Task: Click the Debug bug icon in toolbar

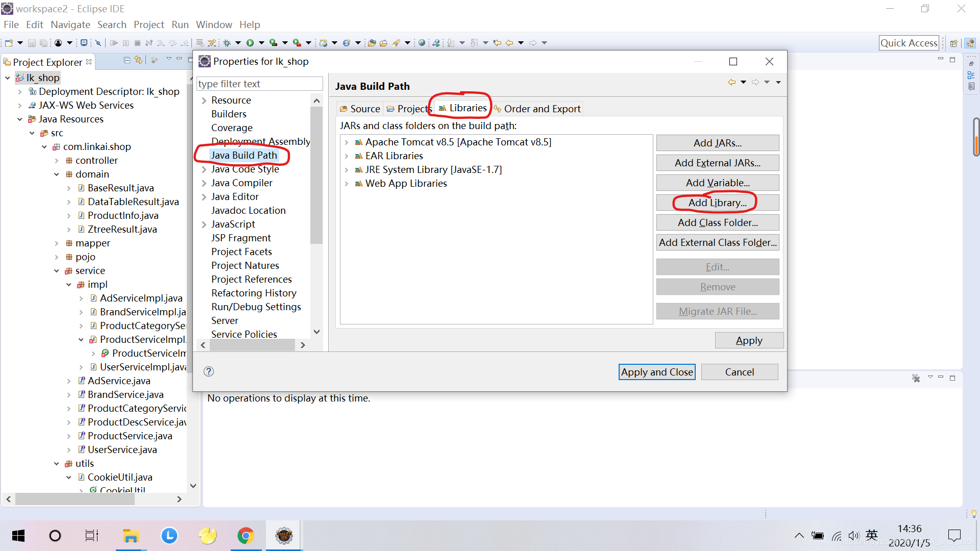Action: 227,43
